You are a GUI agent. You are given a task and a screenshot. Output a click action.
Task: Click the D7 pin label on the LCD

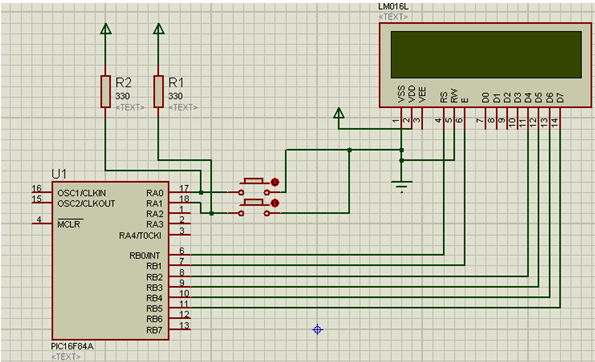560,98
